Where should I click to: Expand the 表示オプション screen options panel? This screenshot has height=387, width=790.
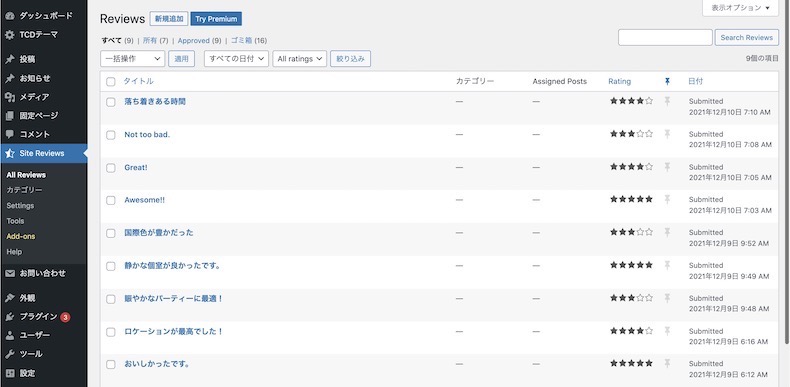coord(741,8)
